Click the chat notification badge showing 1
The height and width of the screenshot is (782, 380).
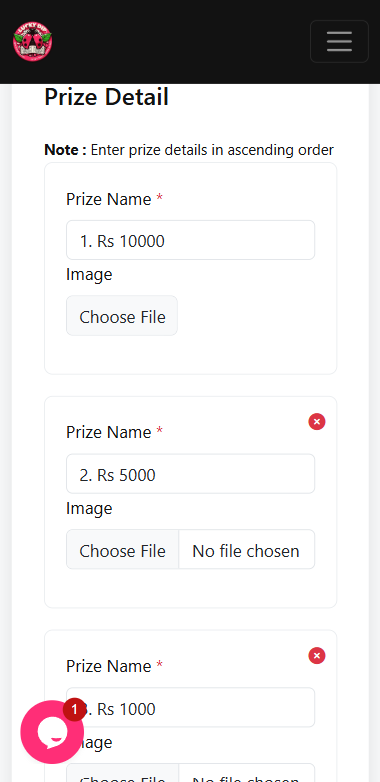point(74,710)
